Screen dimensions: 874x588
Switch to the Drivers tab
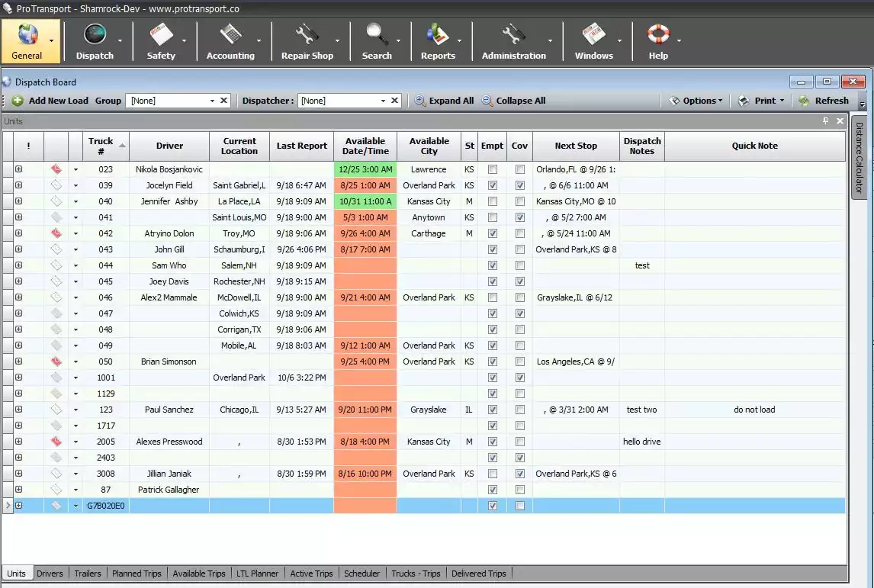click(x=50, y=573)
